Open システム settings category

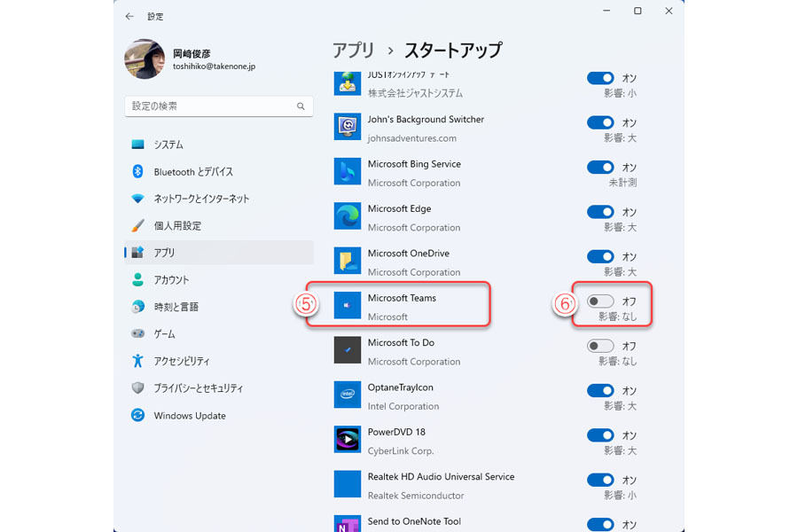coord(219,145)
